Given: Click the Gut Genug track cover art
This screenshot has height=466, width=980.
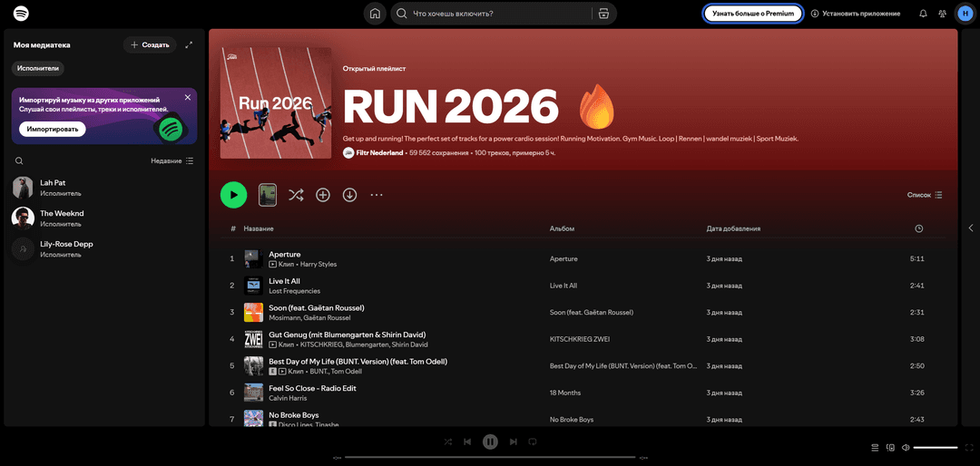Looking at the screenshot, I should [x=253, y=339].
